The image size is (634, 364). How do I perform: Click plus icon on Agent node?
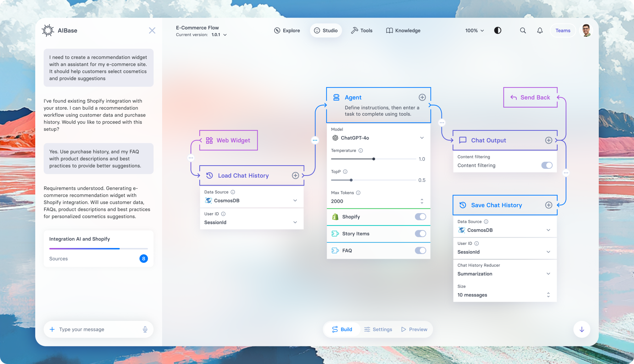422,97
